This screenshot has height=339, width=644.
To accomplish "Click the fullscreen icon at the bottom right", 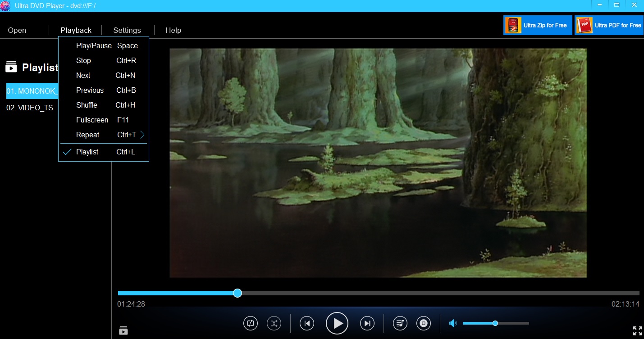I will 638,331.
